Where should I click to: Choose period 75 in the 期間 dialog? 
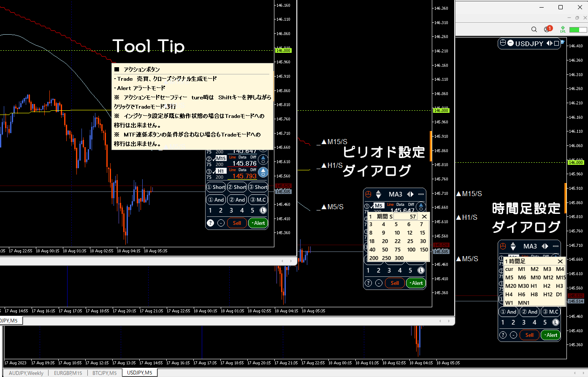coord(398,250)
